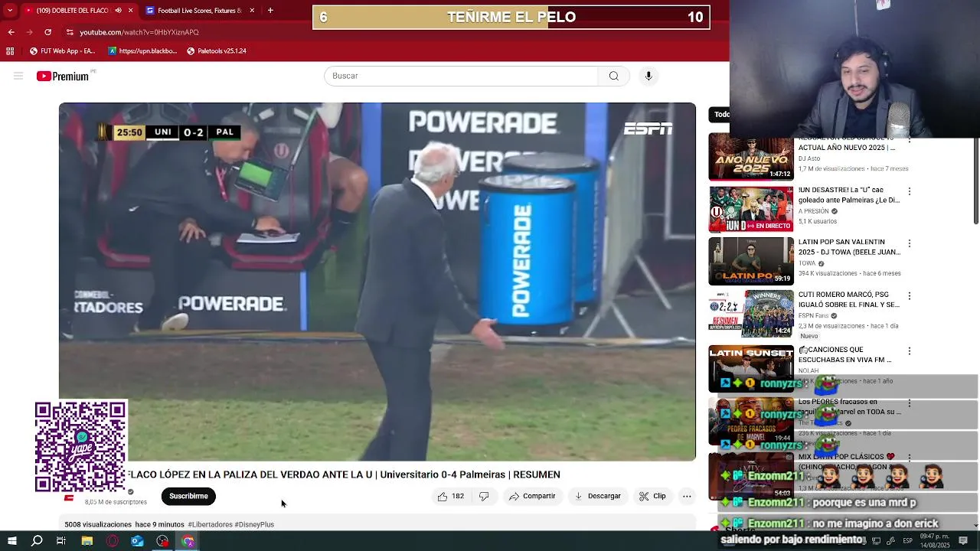Open Paletools v25.1.24 bookmark
The height and width of the screenshot is (551, 980).
tap(216, 51)
